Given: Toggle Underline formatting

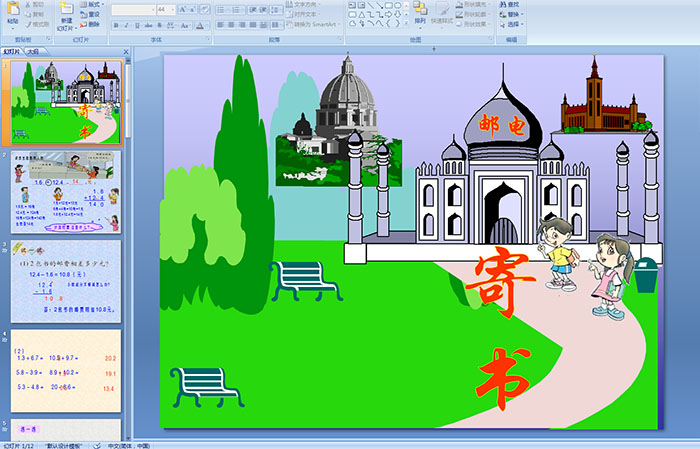Looking at the screenshot, I should [137, 25].
